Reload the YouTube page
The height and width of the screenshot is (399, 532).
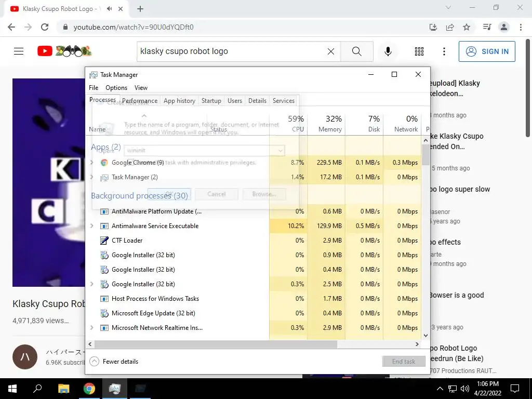point(45,27)
